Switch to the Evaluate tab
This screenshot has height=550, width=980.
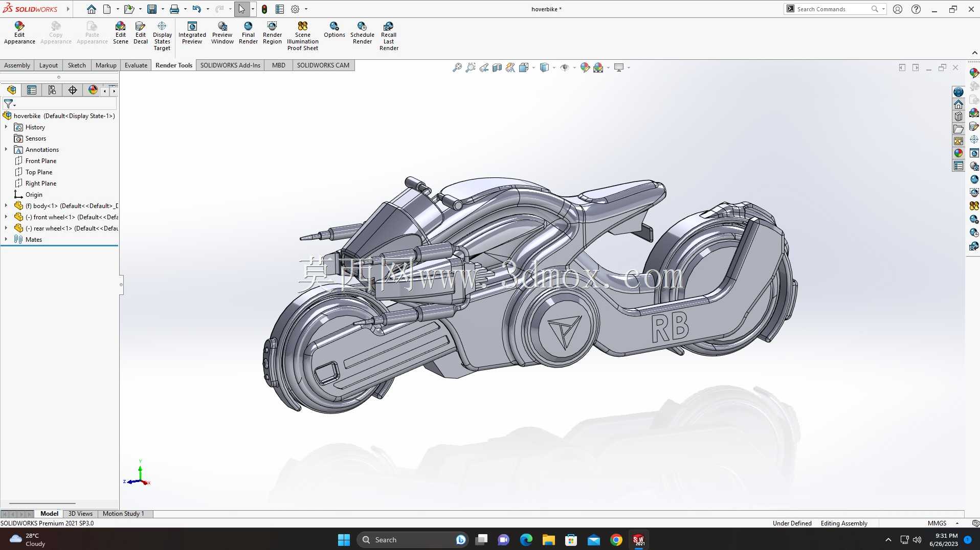pyautogui.click(x=136, y=65)
